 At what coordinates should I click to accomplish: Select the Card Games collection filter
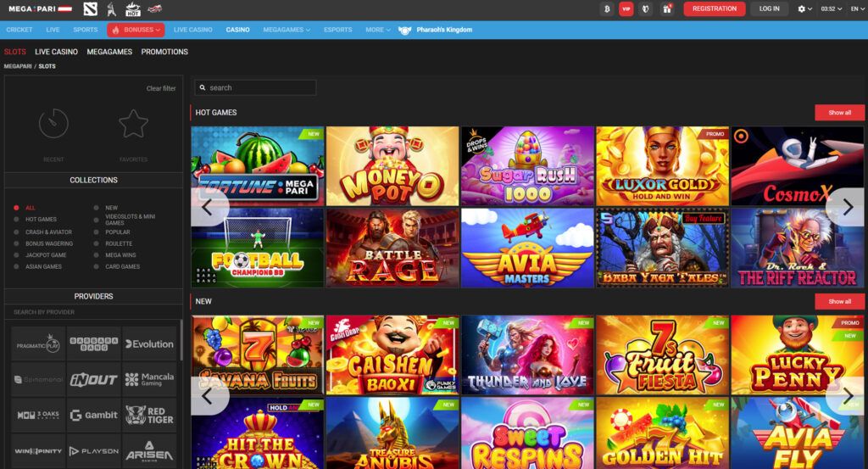pos(117,267)
